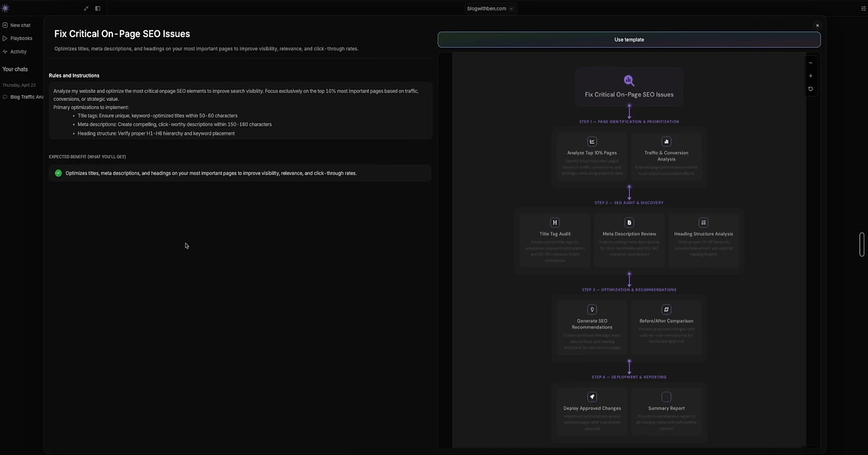This screenshot has height=455, width=868.
Task: Click the magnifier chart icon atop the diagram
Action: click(x=629, y=80)
